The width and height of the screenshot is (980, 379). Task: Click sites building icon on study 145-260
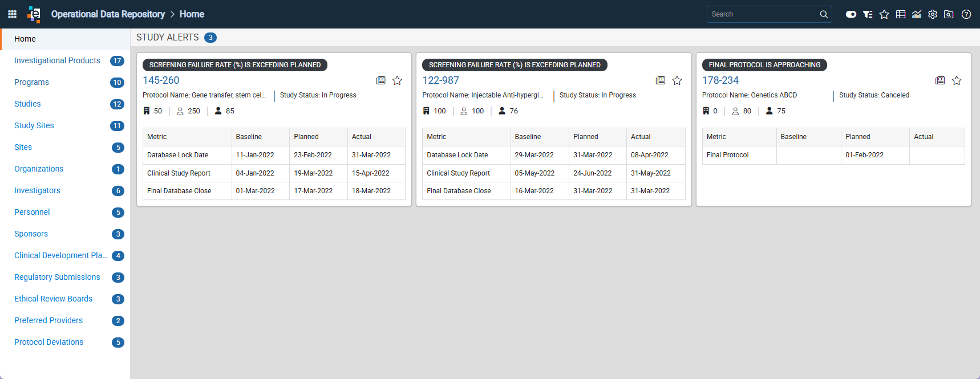[147, 111]
